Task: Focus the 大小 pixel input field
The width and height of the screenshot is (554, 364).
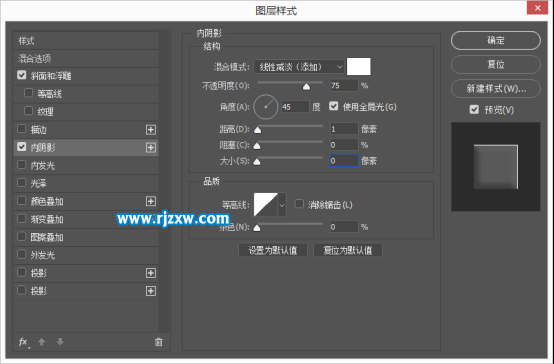Action: coord(344,161)
